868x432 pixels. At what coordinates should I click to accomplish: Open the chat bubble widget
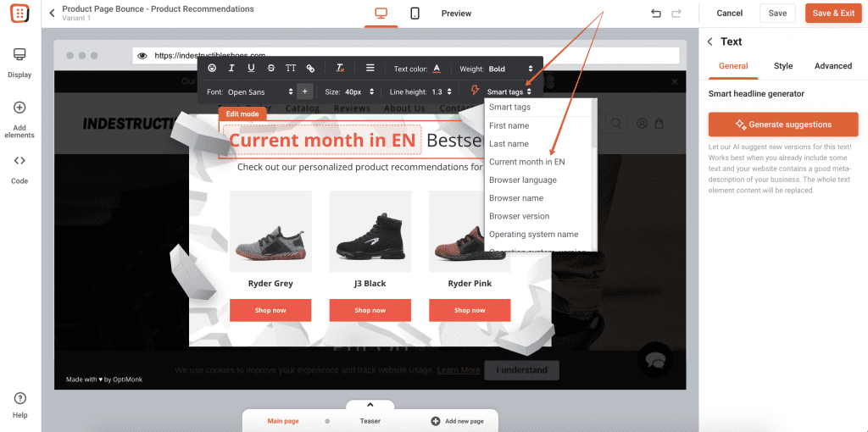[655, 359]
